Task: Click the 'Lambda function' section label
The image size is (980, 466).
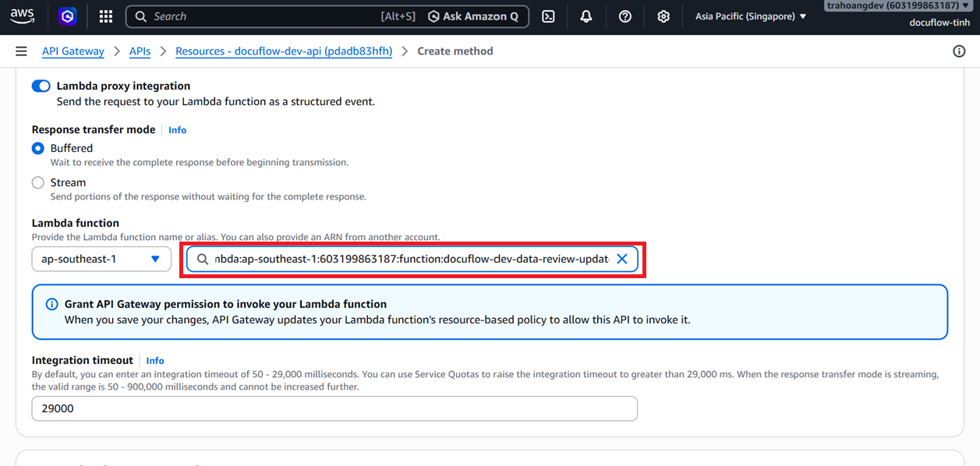Action: (x=76, y=223)
